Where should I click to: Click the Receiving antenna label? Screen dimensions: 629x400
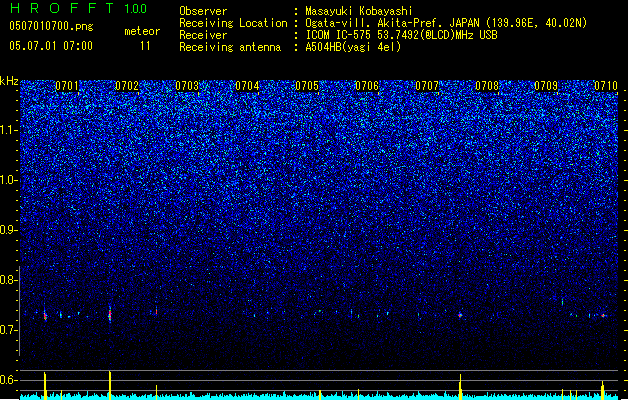click(230, 47)
